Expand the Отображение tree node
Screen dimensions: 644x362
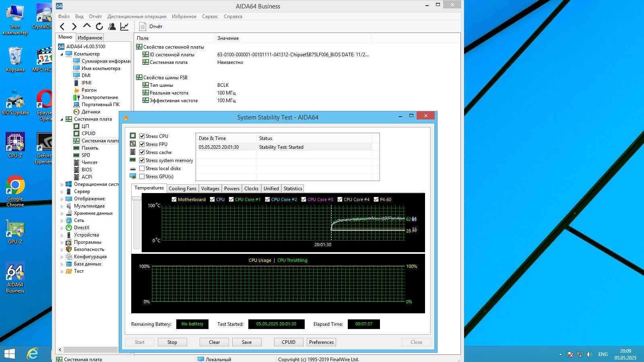62,199
